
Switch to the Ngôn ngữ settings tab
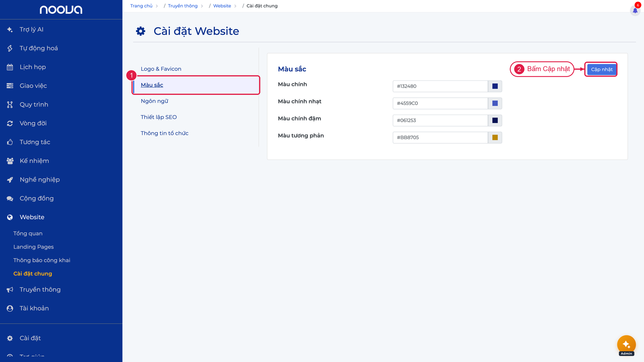(155, 101)
